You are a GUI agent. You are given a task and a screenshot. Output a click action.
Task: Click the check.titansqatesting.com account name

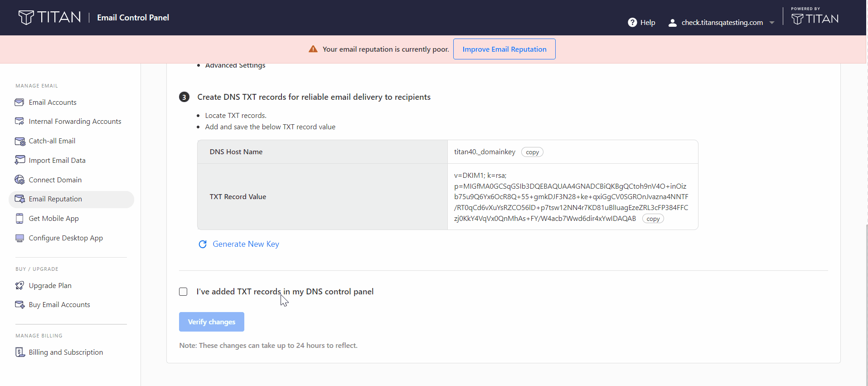click(x=722, y=23)
